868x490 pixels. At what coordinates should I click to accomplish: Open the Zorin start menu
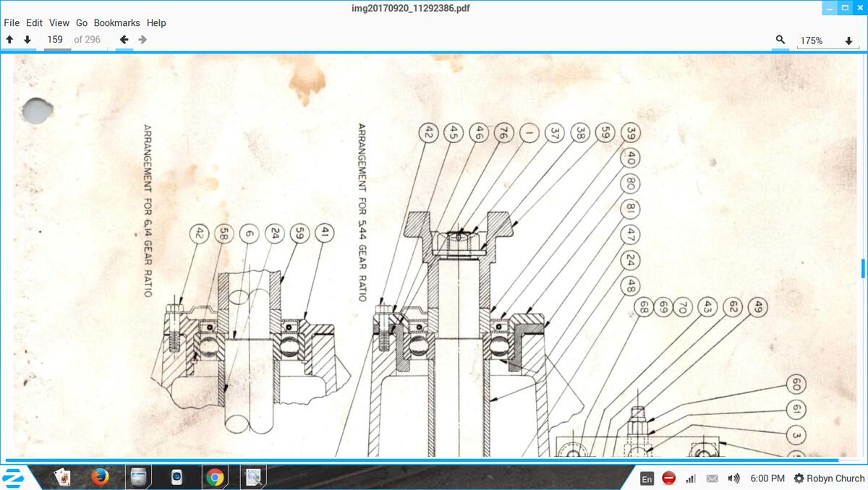click(13, 477)
